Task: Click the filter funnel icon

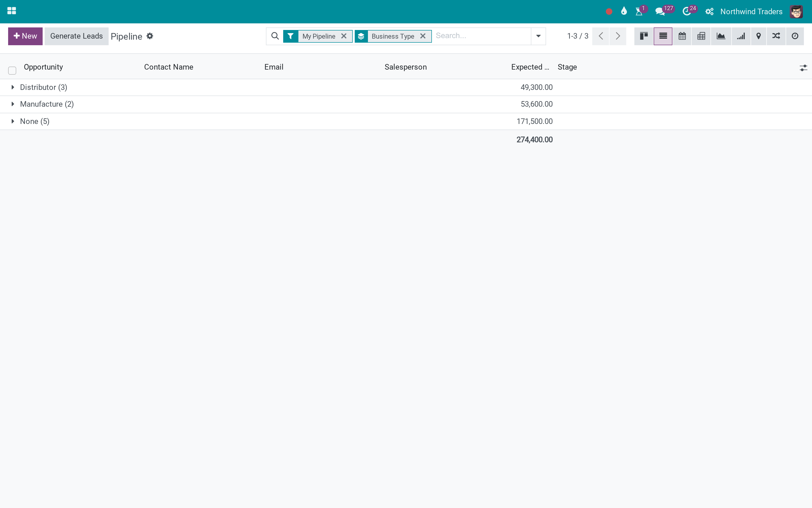Action: (x=291, y=36)
